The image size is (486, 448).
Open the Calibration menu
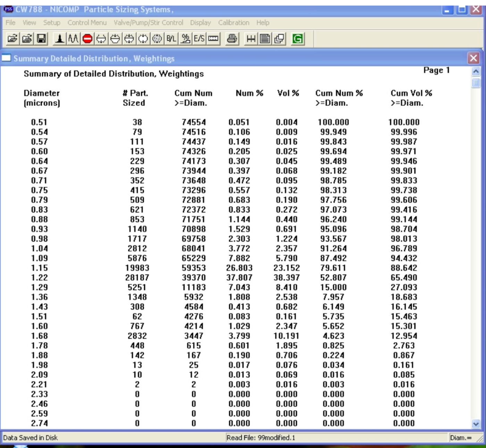(234, 23)
